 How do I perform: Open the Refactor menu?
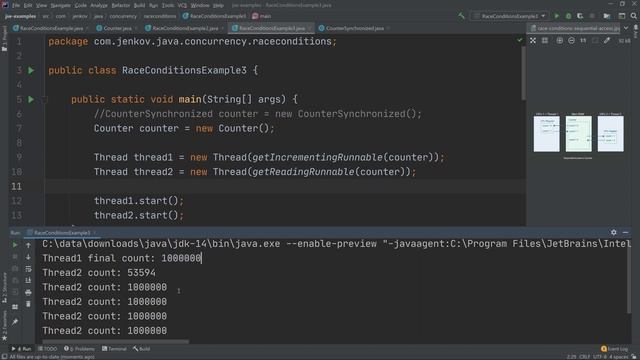(x=121, y=5)
